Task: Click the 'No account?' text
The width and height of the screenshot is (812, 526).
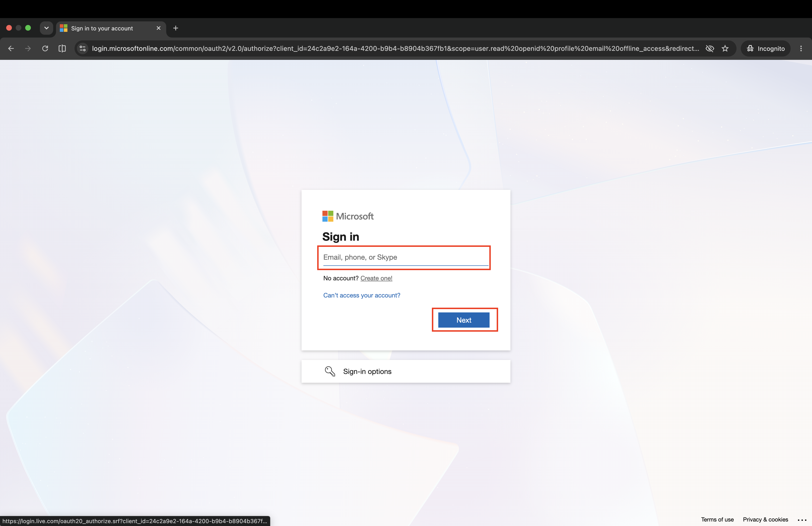Action: pyautogui.click(x=341, y=278)
